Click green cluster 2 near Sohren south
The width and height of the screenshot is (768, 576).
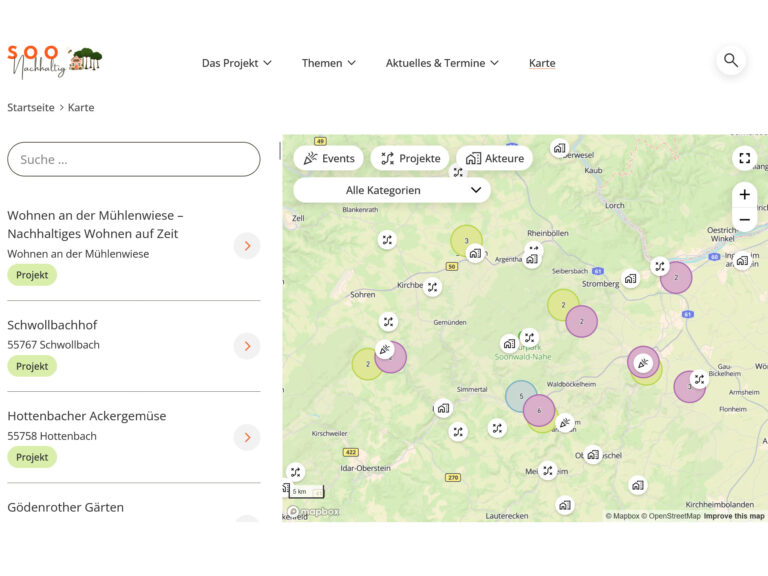tap(367, 364)
